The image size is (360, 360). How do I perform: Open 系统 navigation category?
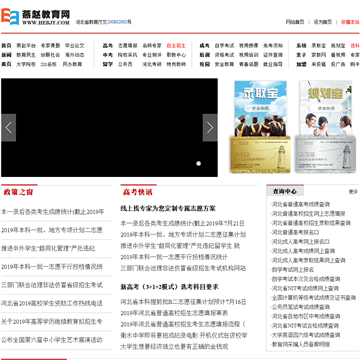(301, 46)
